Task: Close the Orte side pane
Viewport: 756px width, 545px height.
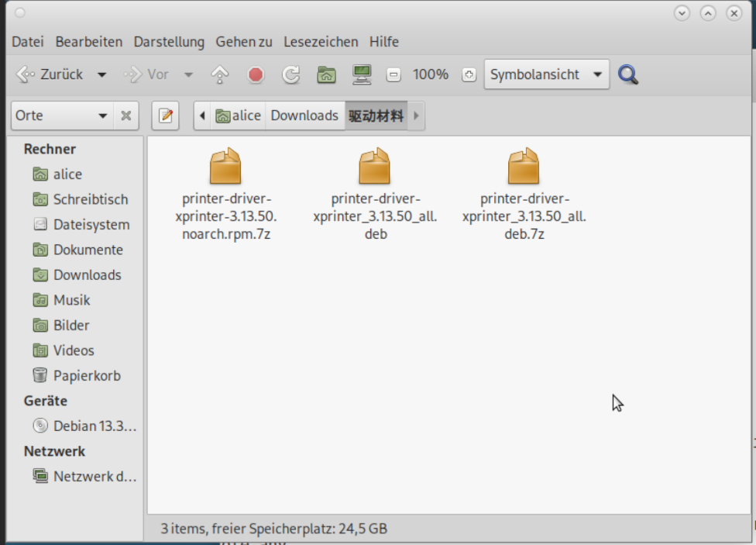Action: pos(125,116)
